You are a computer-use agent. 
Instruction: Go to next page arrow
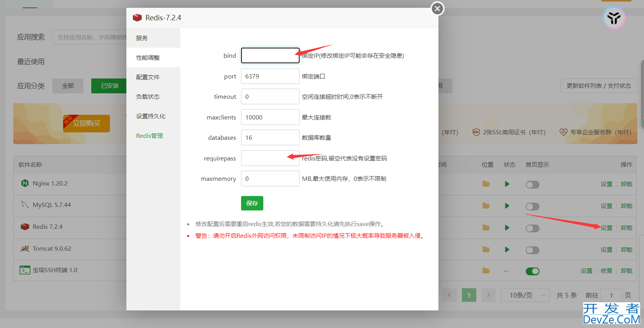click(488, 295)
